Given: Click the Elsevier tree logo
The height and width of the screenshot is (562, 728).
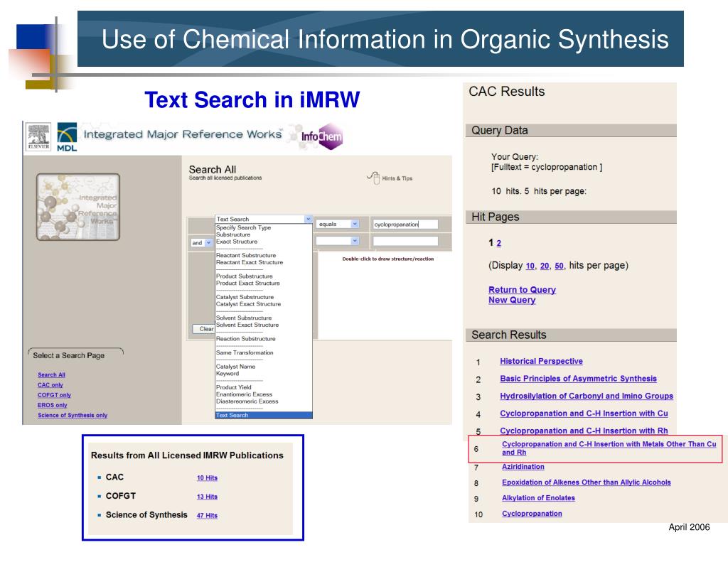Looking at the screenshot, I should (38, 136).
